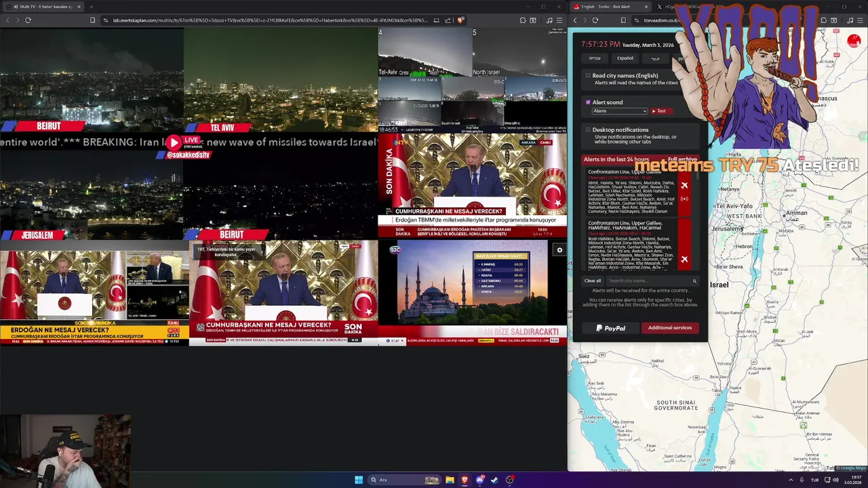Open extensions menu in Multi TV window
Screen dimensions: 868x488
click(x=523, y=20)
